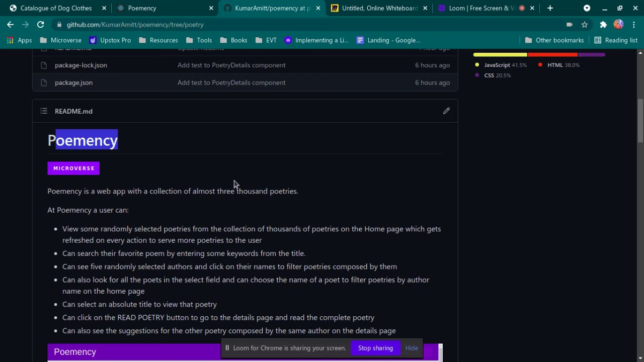Click the page vertical scrollbar thumb
The image size is (644, 362).
(640, 121)
